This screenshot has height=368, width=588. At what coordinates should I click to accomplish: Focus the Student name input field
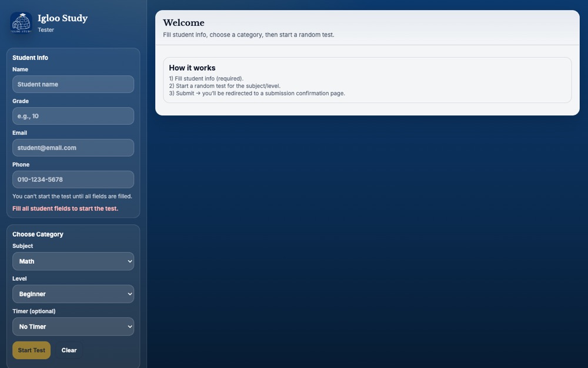coord(73,84)
